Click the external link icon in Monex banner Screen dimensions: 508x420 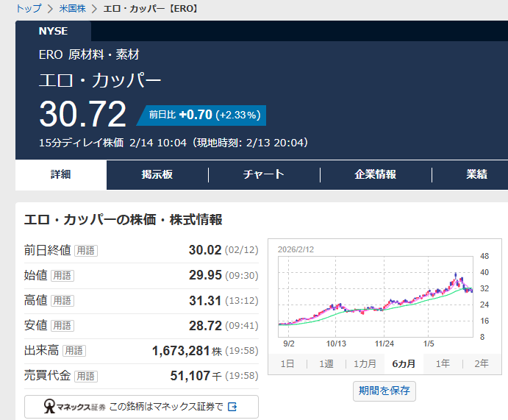(232, 407)
